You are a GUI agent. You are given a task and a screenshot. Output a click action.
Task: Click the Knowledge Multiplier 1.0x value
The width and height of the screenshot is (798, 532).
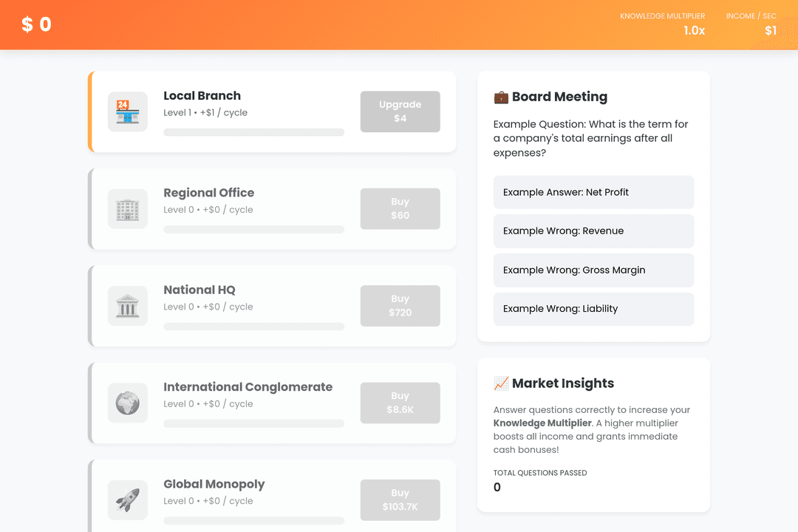694,30
